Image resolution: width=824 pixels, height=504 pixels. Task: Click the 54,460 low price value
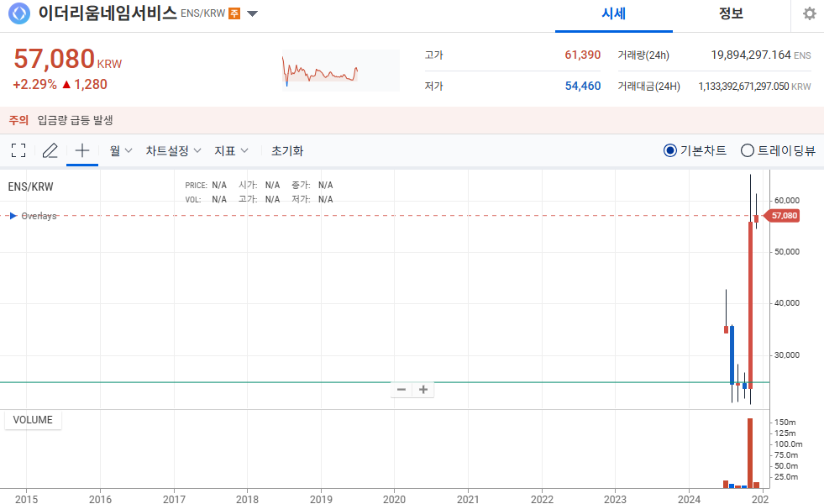[582, 86]
